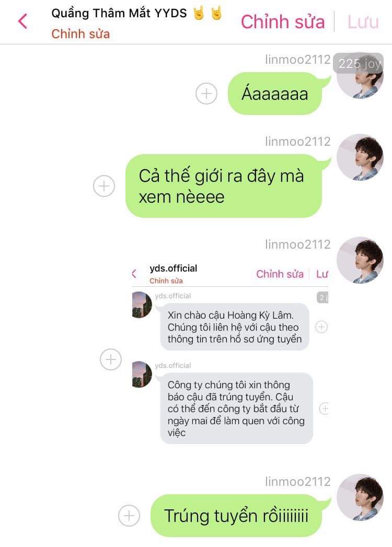Image resolution: width=392 pixels, height=547 pixels.
Task: Open linmoo2112 avatar next to Trúng tuyển message
Action: 360,497
